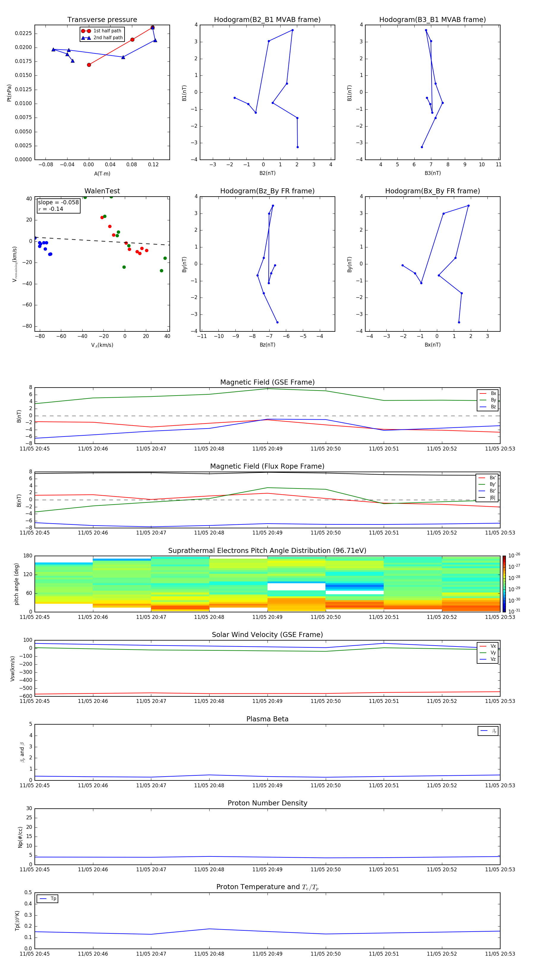This screenshot has width=535, height=980.
Task: Click the 'Tp(10^6K)' y-axis label
Action: point(17,921)
